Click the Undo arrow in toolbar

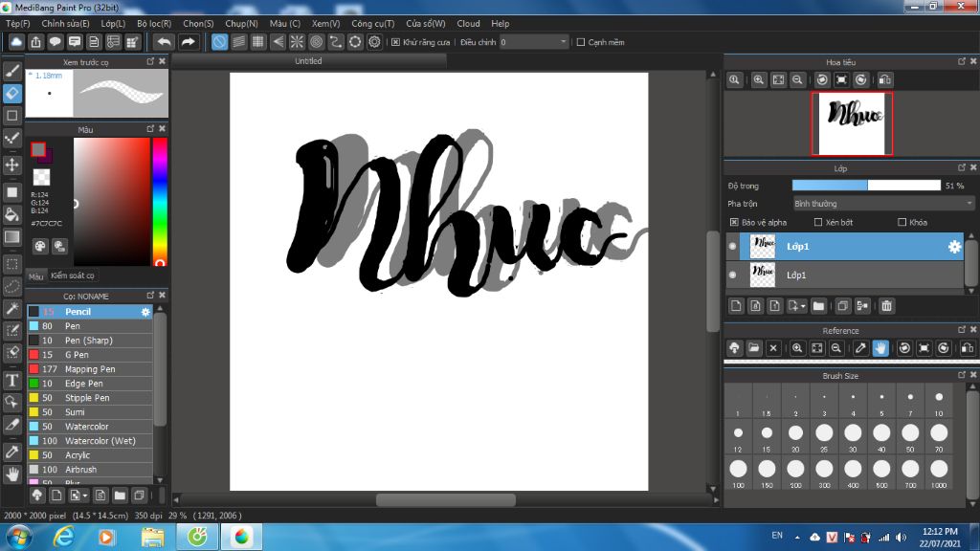(x=164, y=42)
